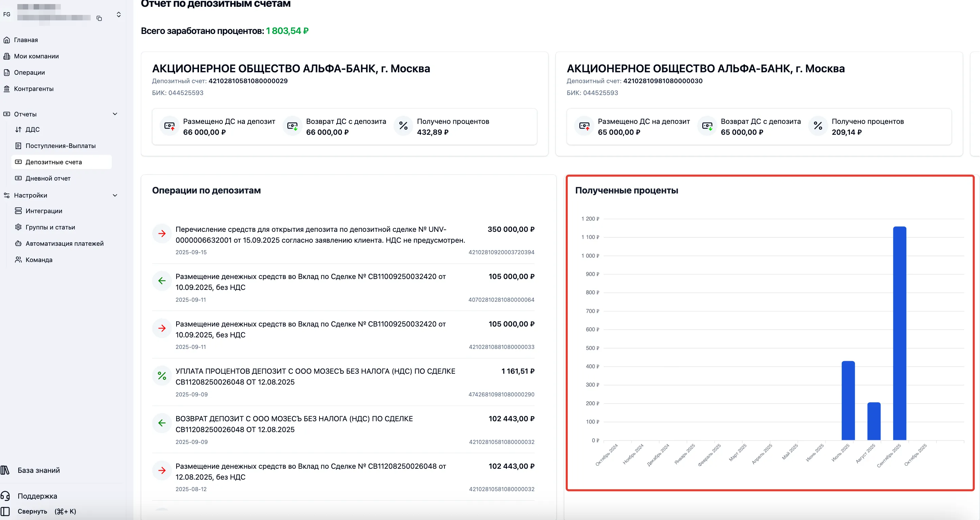Open the Операции menu item
This screenshot has height=520, width=980.
29,72
